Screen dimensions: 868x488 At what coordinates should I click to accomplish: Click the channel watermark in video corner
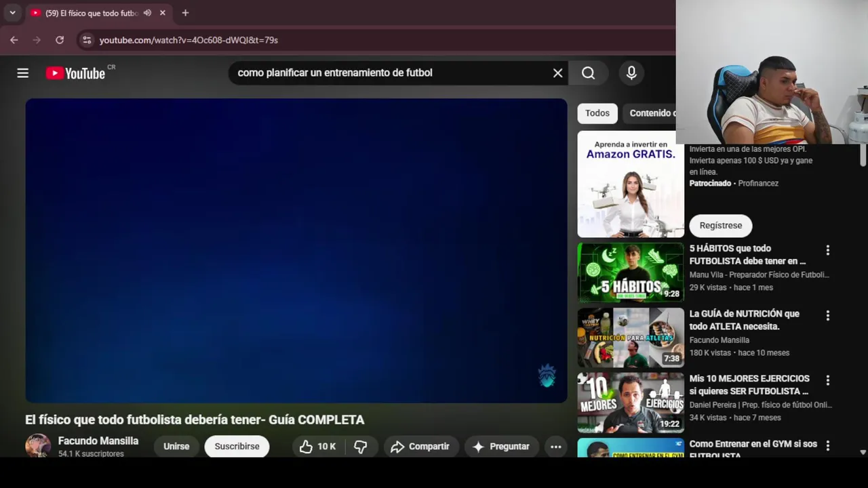point(547,375)
